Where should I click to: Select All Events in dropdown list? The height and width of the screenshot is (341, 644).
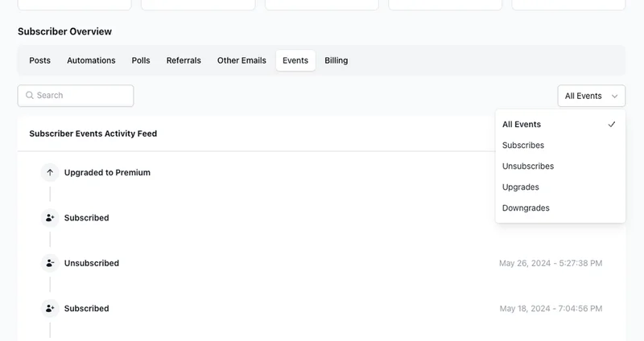[x=522, y=125]
